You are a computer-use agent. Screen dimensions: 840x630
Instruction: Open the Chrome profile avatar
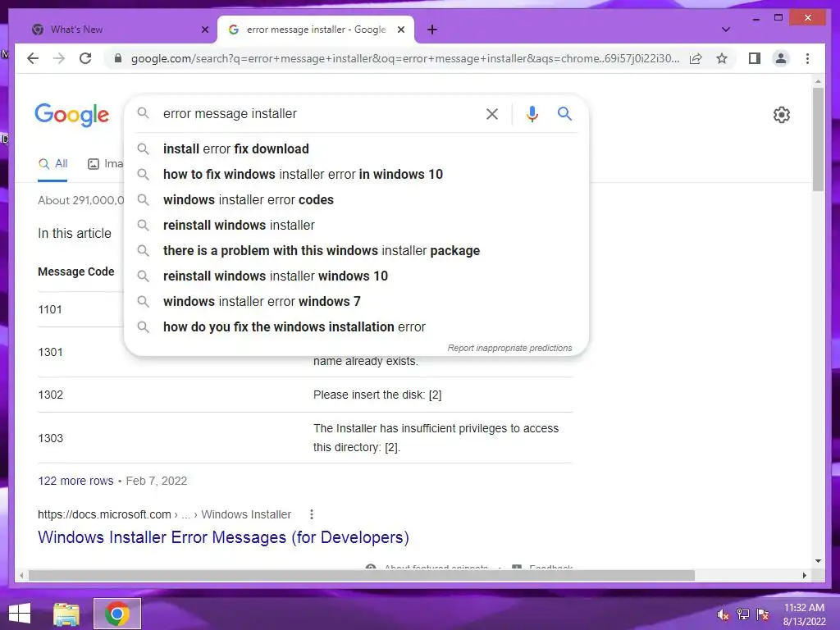click(x=781, y=58)
